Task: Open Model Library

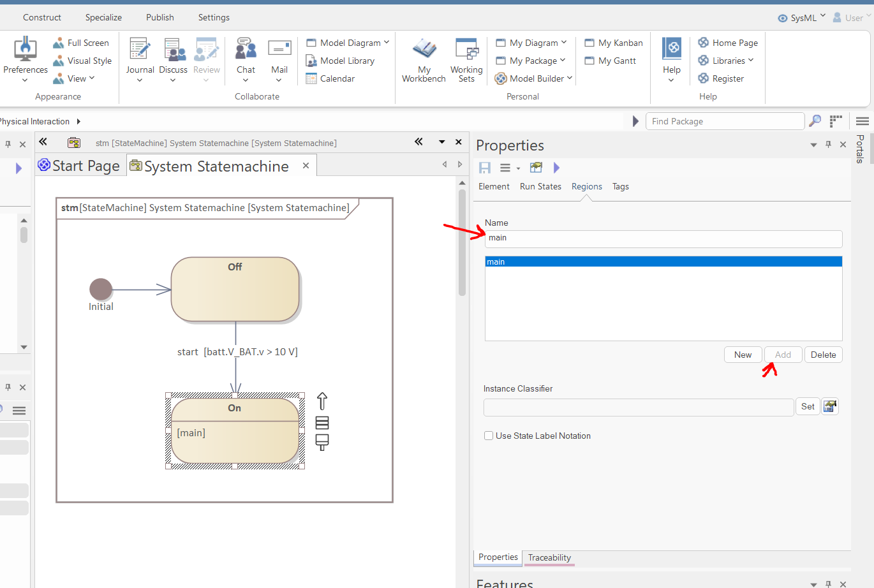Action: (346, 61)
